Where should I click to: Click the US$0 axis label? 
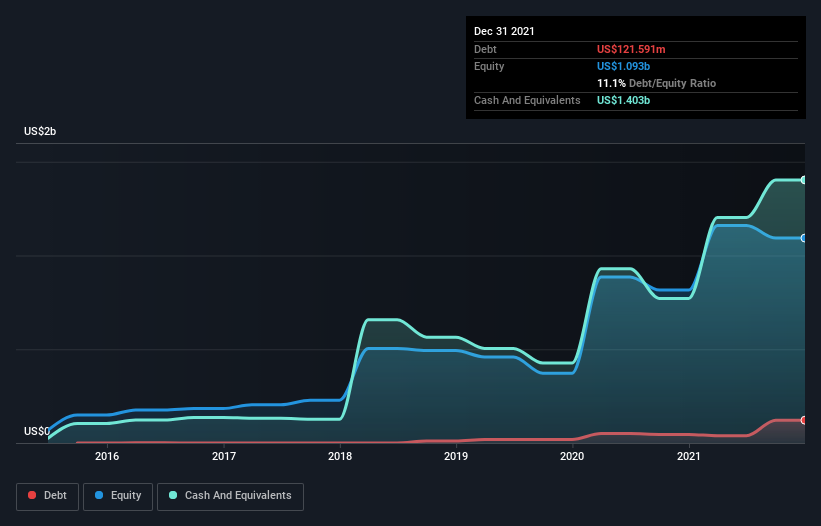(x=37, y=431)
